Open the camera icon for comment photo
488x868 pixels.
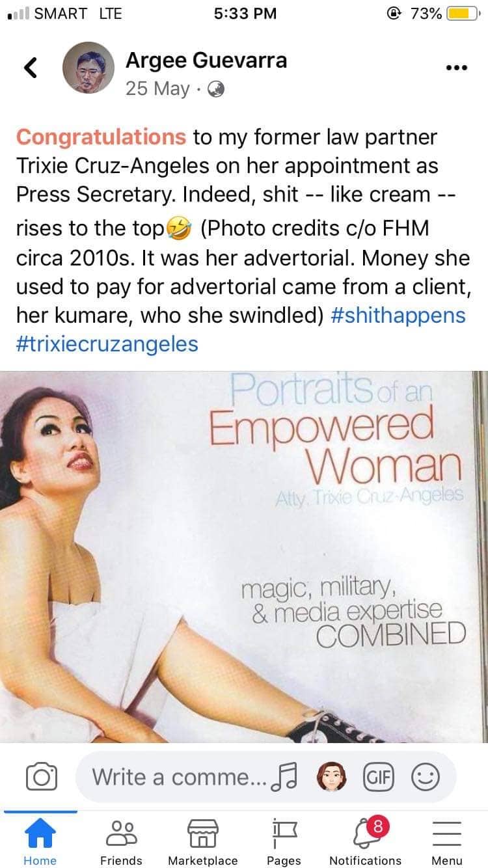(x=42, y=777)
